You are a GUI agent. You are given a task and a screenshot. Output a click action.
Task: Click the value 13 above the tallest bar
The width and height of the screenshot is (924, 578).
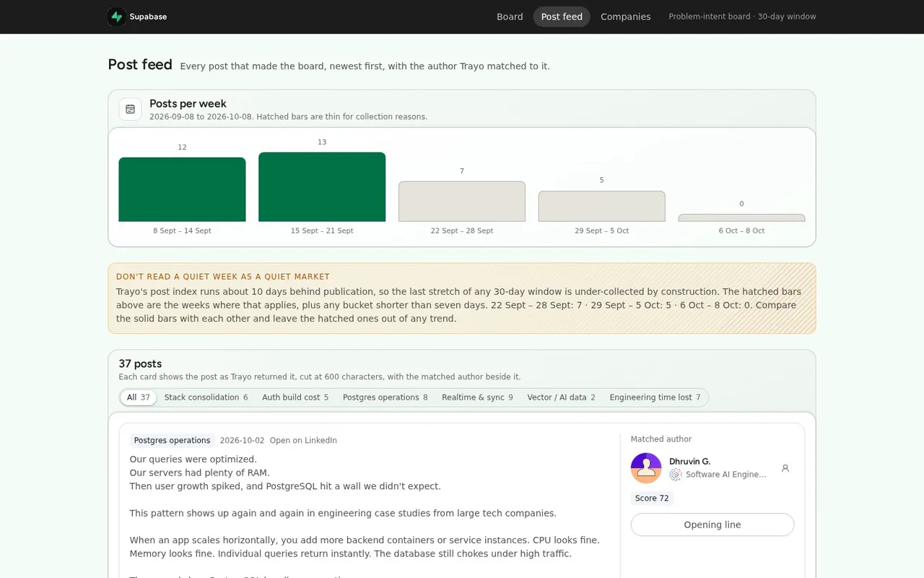pyautogui.click(x=322, y=142)
